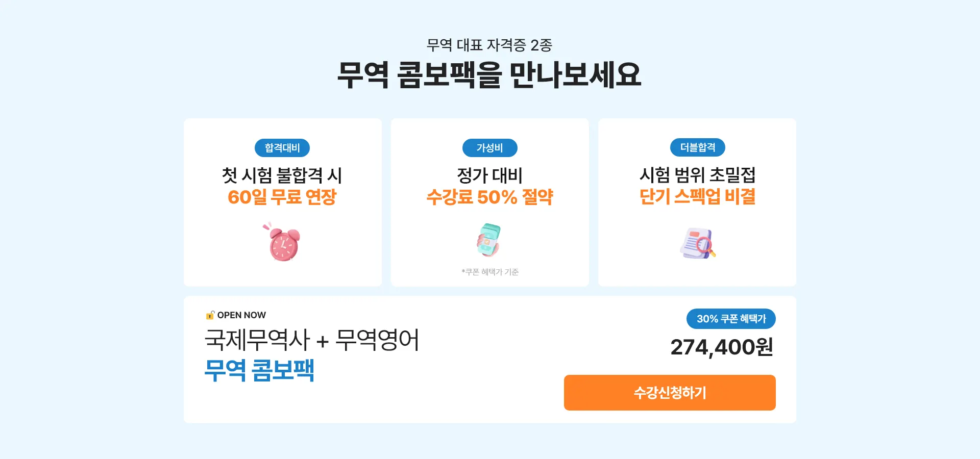The image size is (980, 459).
Task: Click the 무역 콤보팩을 만나보세요 main heading
Action: 489,75
